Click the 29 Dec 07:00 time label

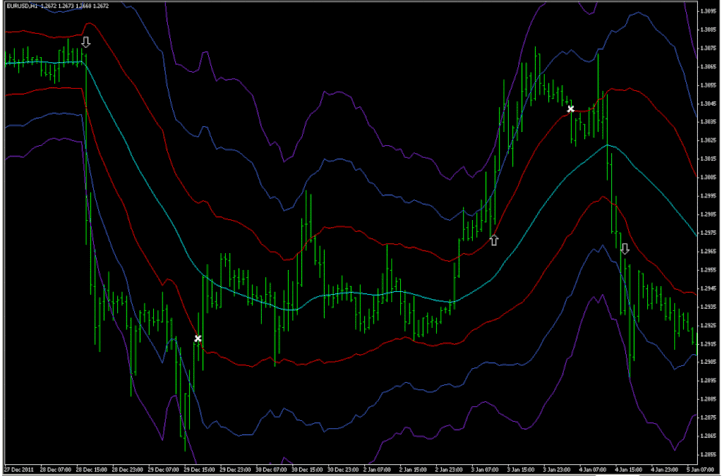point(163,470)
